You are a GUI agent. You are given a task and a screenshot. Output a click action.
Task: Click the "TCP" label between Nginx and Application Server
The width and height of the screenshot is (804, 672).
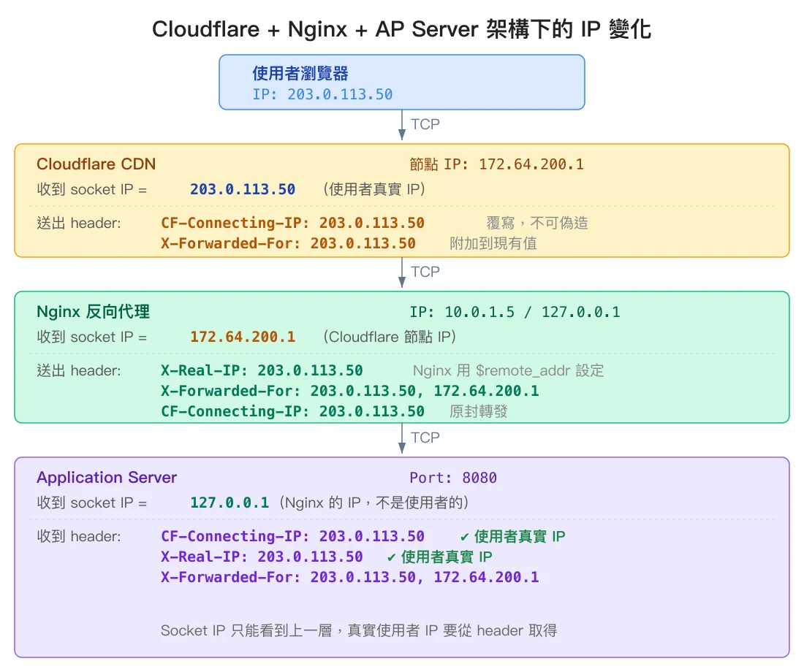point(425,438)
